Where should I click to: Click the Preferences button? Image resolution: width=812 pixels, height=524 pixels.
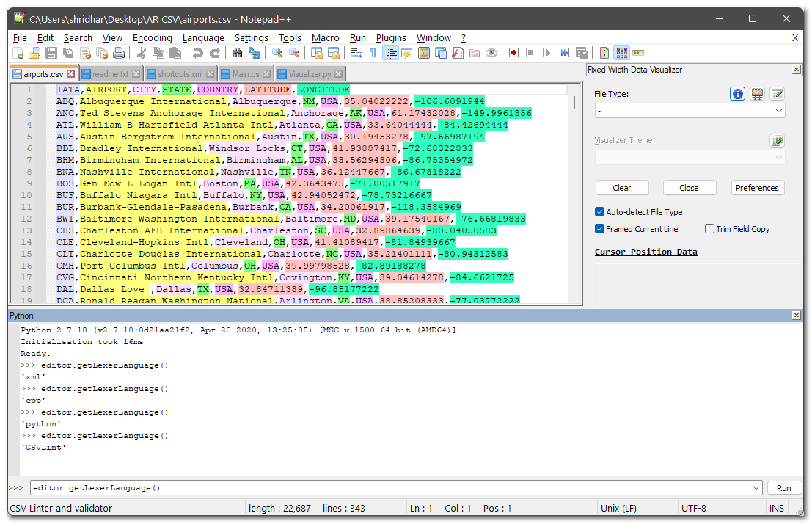(757, 188)
